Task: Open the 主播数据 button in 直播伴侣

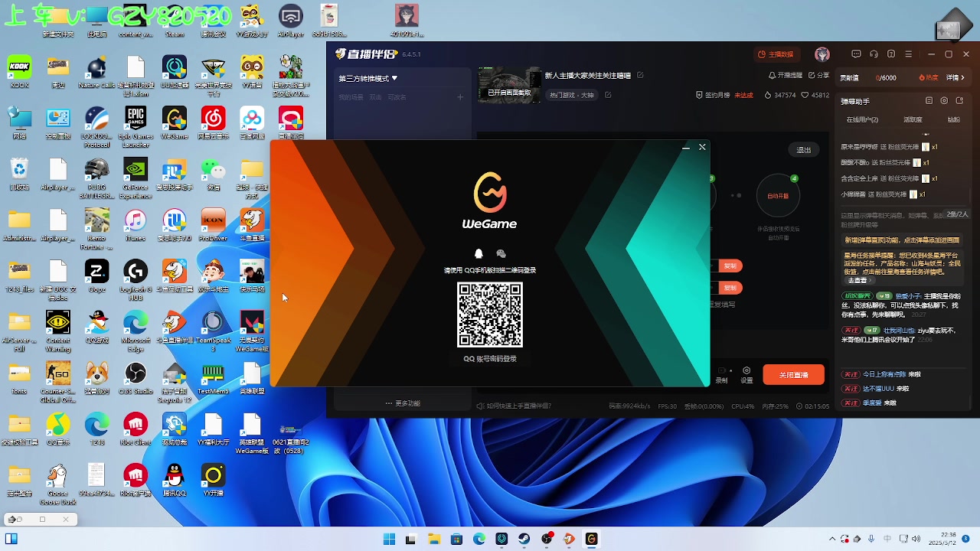Action: tap(776, 54)
